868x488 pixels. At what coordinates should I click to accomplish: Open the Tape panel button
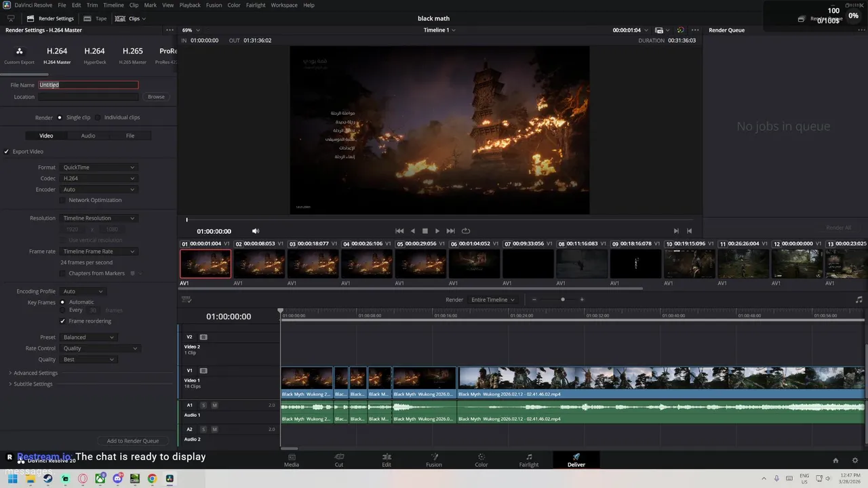95,18
